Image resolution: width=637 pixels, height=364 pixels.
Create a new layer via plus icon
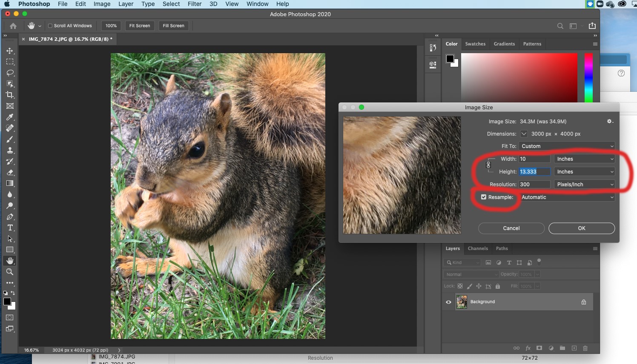click(574, 348)
